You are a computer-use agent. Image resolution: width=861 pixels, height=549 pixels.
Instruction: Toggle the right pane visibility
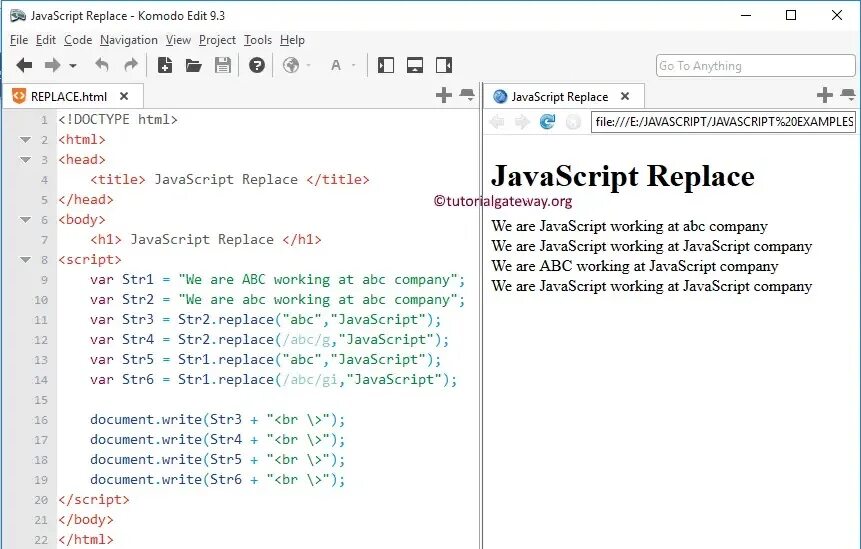(x=444, y=65)
